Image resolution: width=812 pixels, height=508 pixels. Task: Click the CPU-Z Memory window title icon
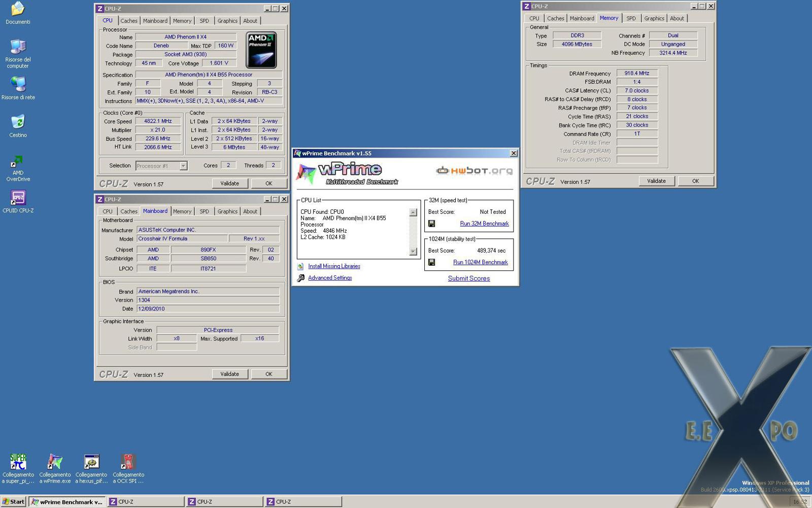527,6
